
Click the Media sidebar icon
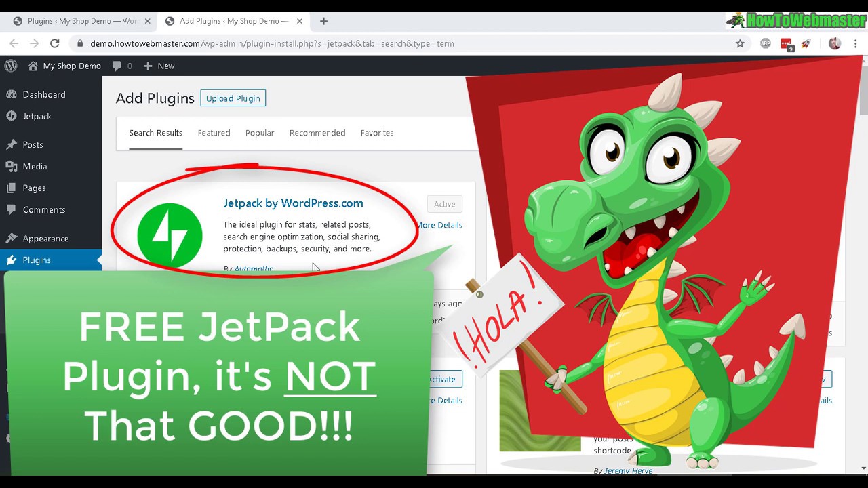pyautogui.click(x=11, y=166)
